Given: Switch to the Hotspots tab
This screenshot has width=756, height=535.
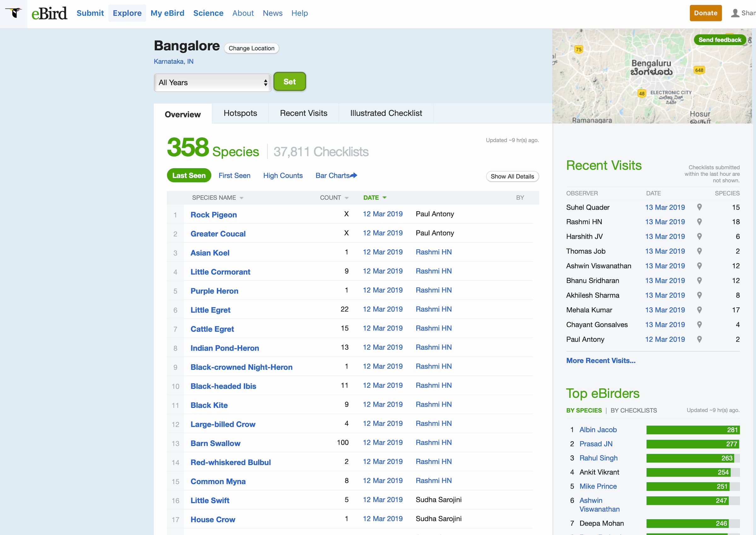Looking at the screenshot, I should click(x=240, y=113).
